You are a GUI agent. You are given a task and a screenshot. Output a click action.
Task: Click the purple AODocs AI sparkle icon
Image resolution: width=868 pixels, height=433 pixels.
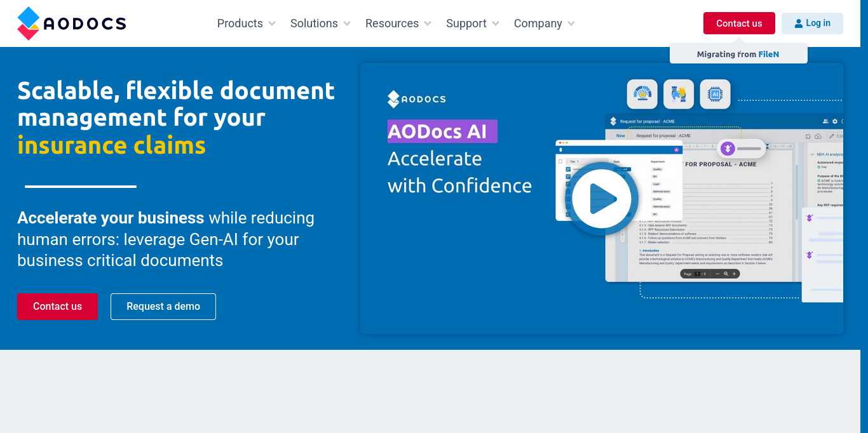(728, 148)
